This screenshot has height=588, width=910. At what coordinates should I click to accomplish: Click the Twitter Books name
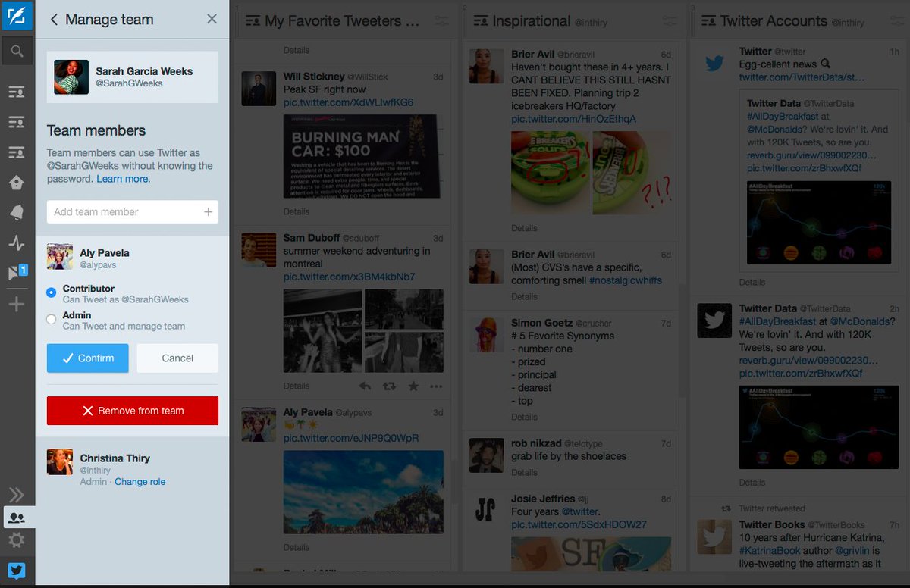[x=772, y=524]
